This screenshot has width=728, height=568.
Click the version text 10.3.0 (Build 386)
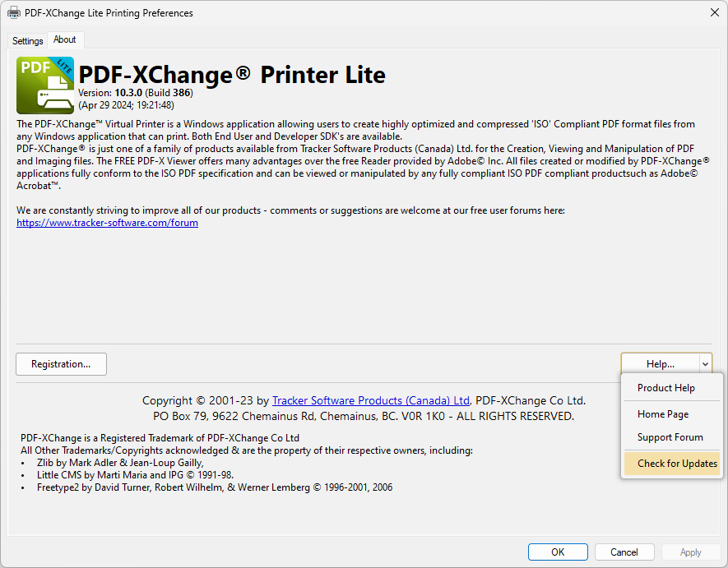[x=136, y=93]
